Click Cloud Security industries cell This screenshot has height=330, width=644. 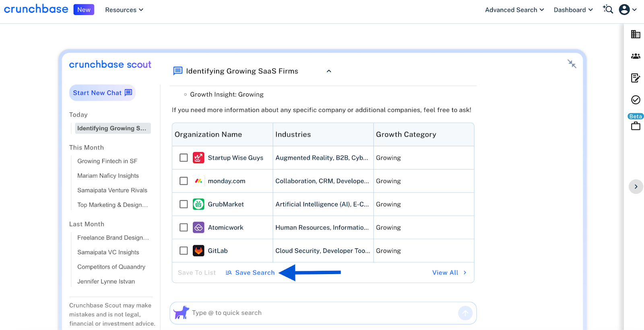[323, 251]
